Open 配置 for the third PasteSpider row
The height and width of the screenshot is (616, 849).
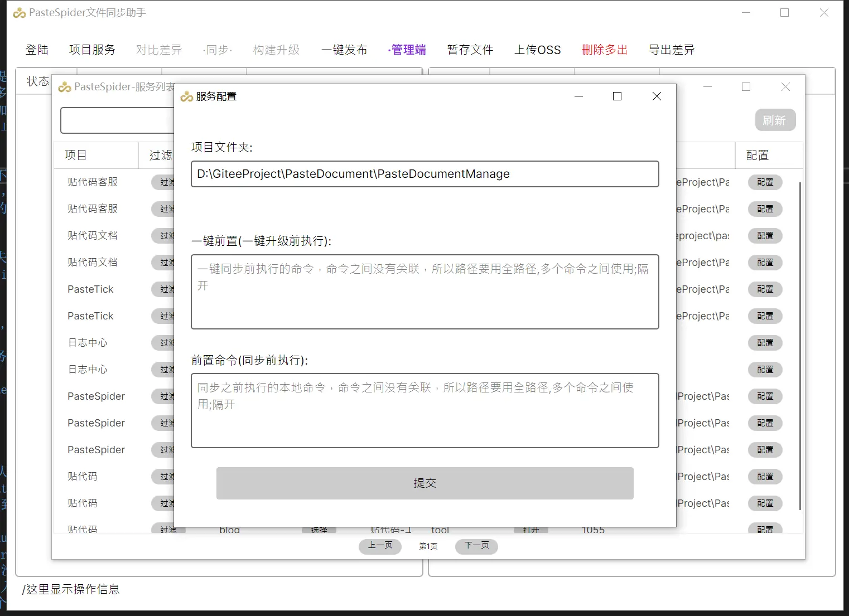click(765, 450)
